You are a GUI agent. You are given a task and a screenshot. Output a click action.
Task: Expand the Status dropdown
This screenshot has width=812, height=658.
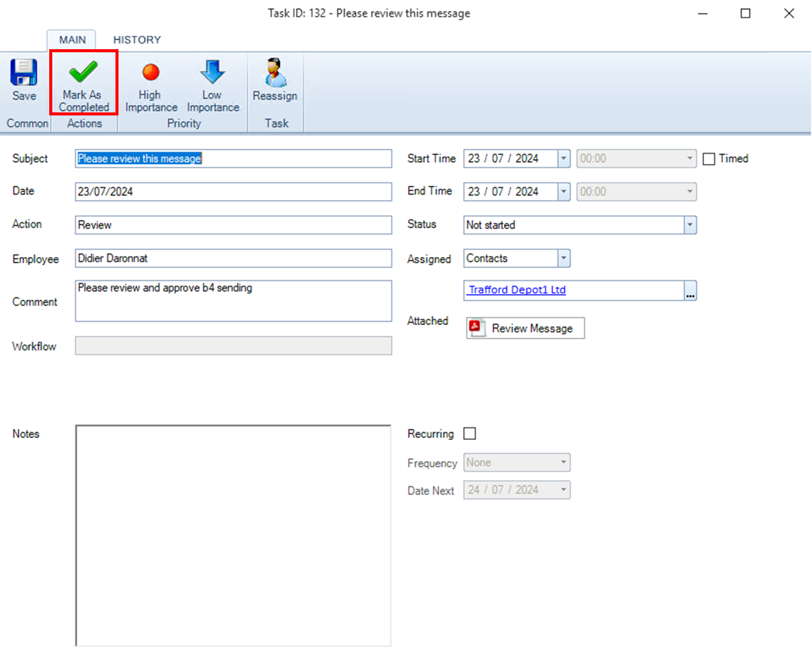pyautogui.click(x=690, y=225)
